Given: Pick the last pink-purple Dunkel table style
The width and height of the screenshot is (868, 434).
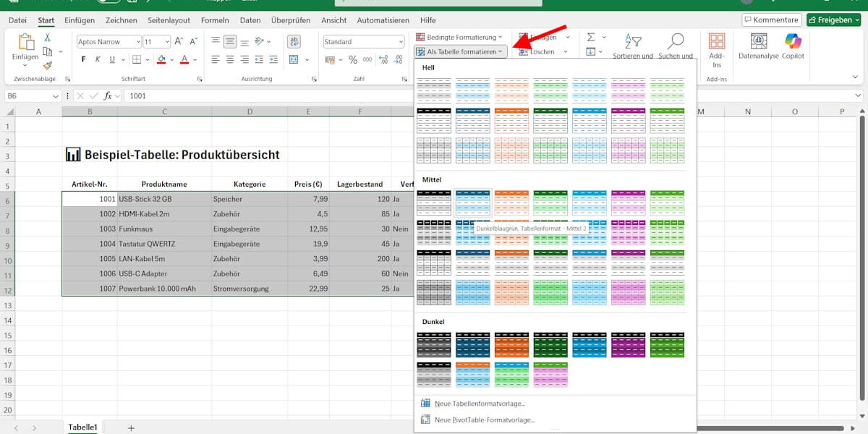Looking at the screenshot, I should click(550, 375).
